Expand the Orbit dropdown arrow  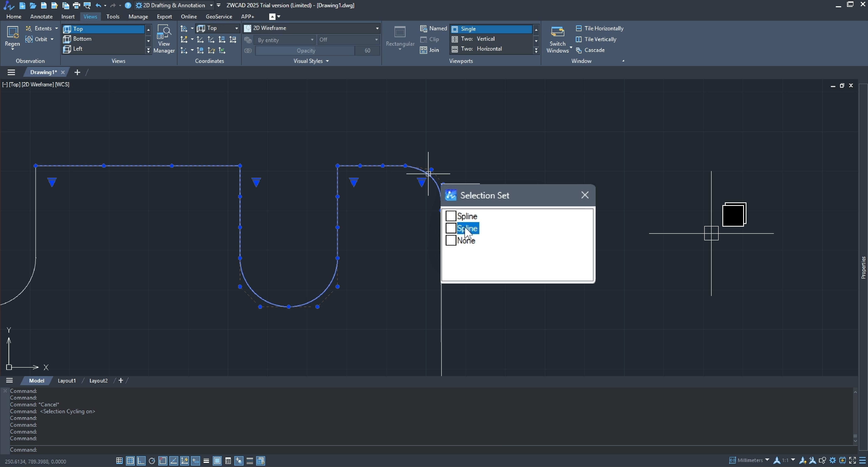[52, 39]
